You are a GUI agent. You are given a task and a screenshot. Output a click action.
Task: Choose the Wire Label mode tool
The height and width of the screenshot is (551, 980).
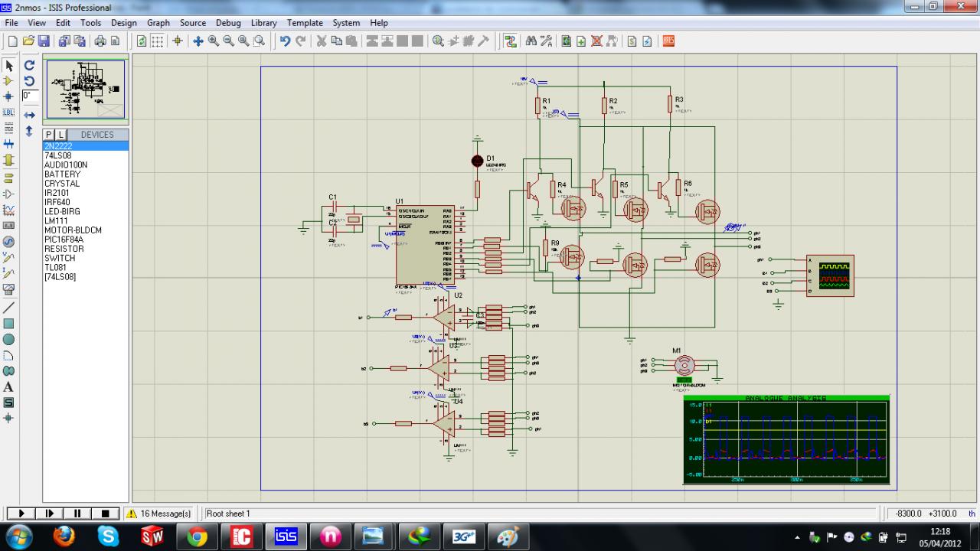pos(9,112)
